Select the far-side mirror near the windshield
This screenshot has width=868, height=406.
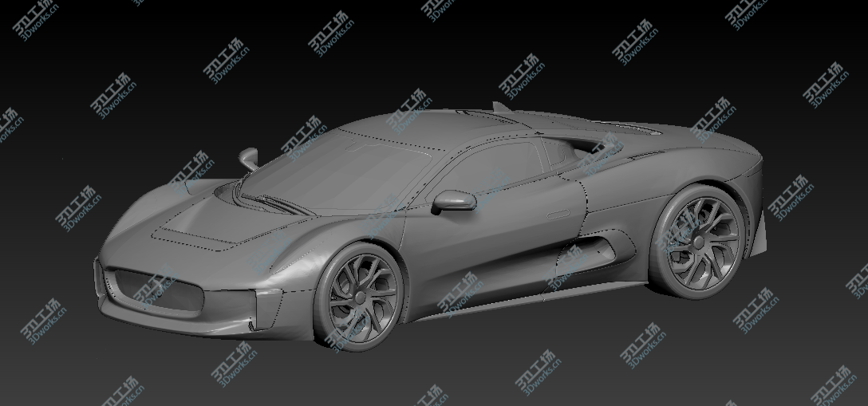(249, 158)
